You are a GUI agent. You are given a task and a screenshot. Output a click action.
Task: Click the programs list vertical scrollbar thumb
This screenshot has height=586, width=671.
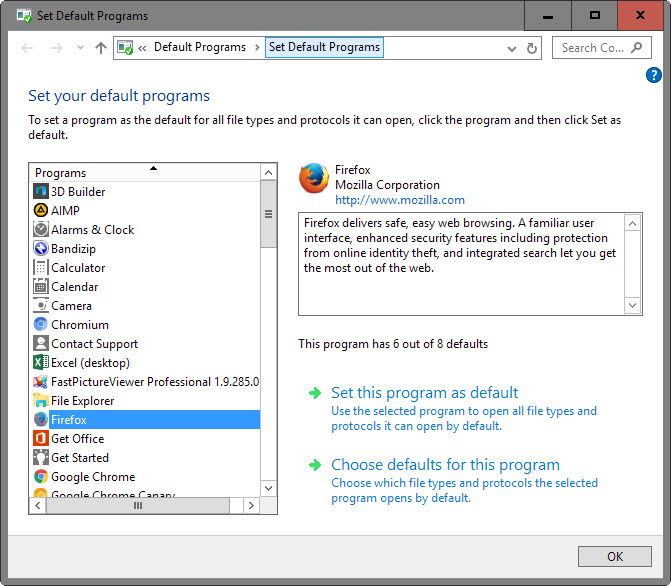click(268, 214)
